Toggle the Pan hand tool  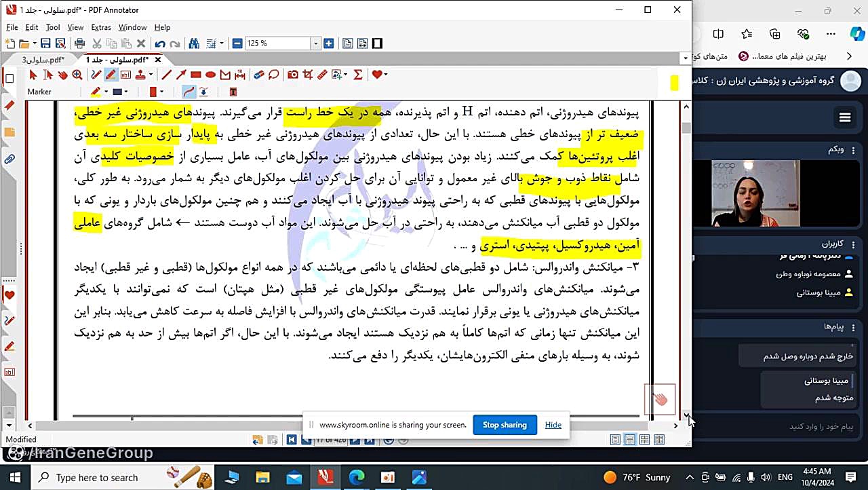62,75
